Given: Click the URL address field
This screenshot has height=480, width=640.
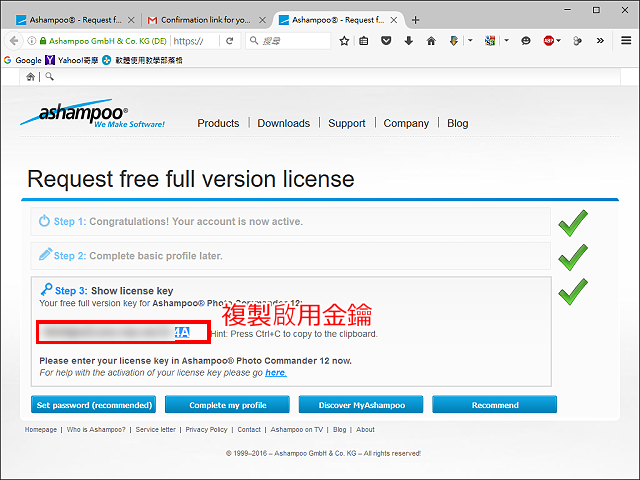Looking at the screenshot, I should (195, 41).
